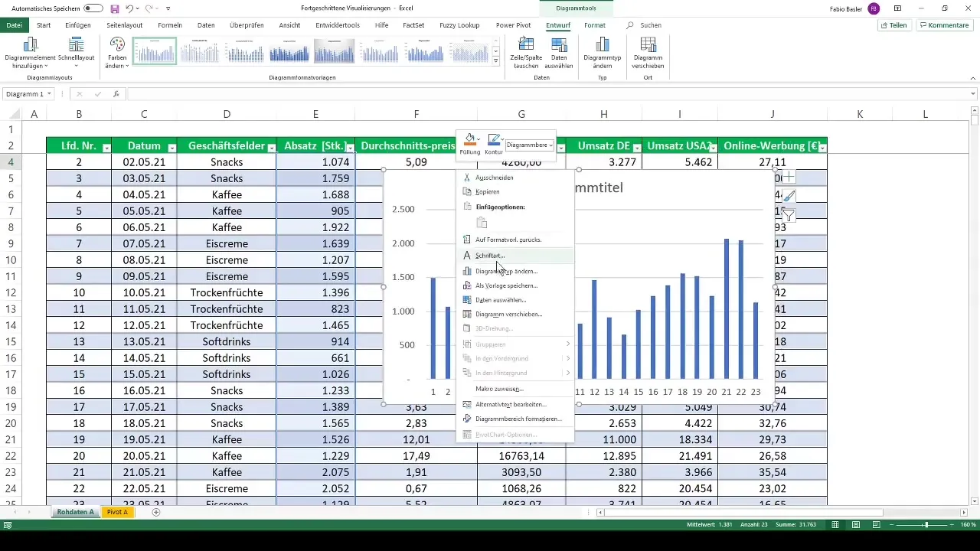
Task: Click the Redo arrow in title bar
Action: click(x=150, y=8)
